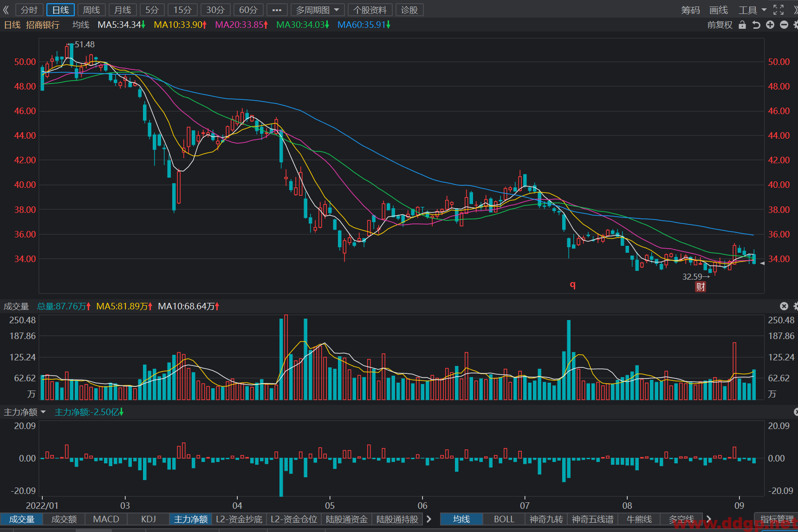Image resolution: width=798 pixels, height=532 pixels.
Task: Open L2-资金仓位 indicator
Action: 294,519
